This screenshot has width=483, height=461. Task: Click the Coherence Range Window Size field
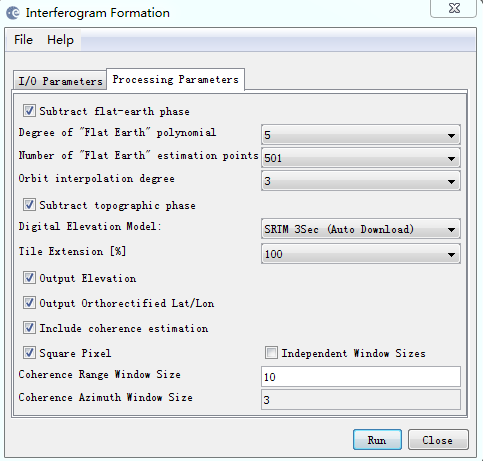click(361, 377)
